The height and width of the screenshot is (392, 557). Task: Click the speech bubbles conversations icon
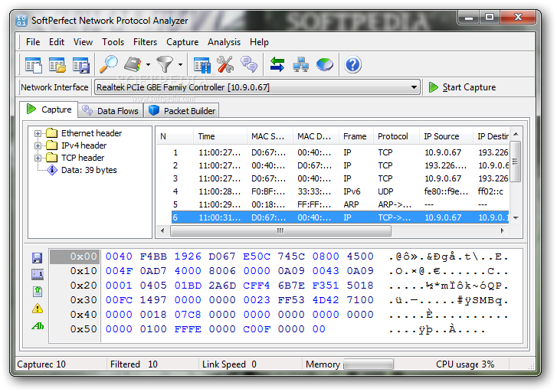(x=249, y=64)
